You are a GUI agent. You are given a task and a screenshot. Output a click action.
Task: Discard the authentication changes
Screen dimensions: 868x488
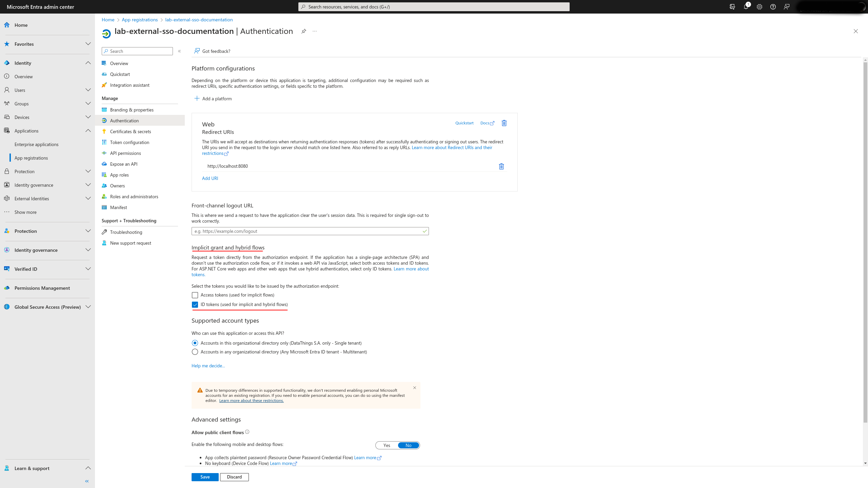234,477
